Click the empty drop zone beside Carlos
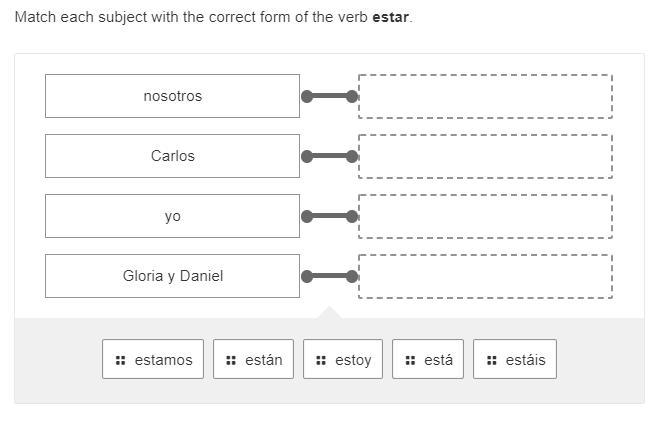The width and height of the screenshot is (660, 421). point(485,156)
